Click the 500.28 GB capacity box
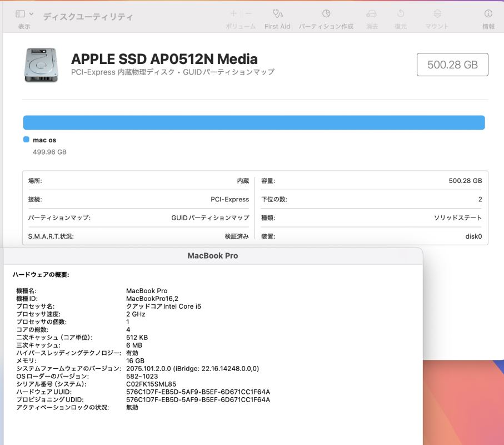This screenshot has width=504, height=445. tap(452, 65)
